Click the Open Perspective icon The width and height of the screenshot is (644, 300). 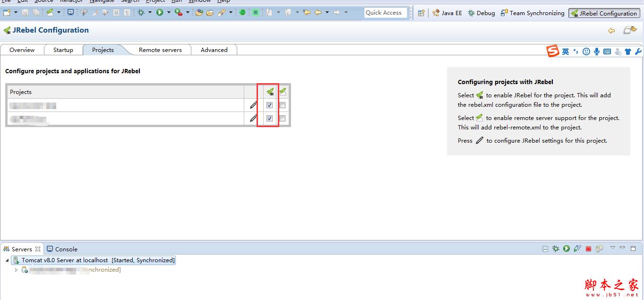coord(421,13)
